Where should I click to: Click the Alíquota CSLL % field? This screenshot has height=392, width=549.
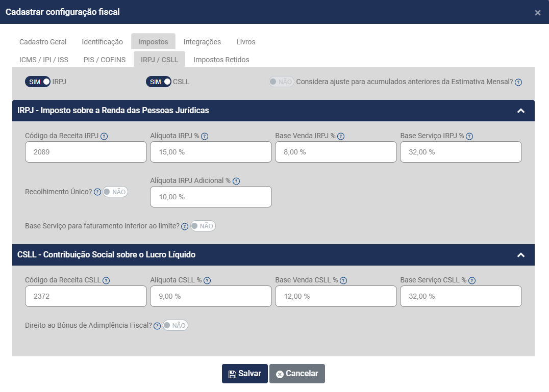211,296
